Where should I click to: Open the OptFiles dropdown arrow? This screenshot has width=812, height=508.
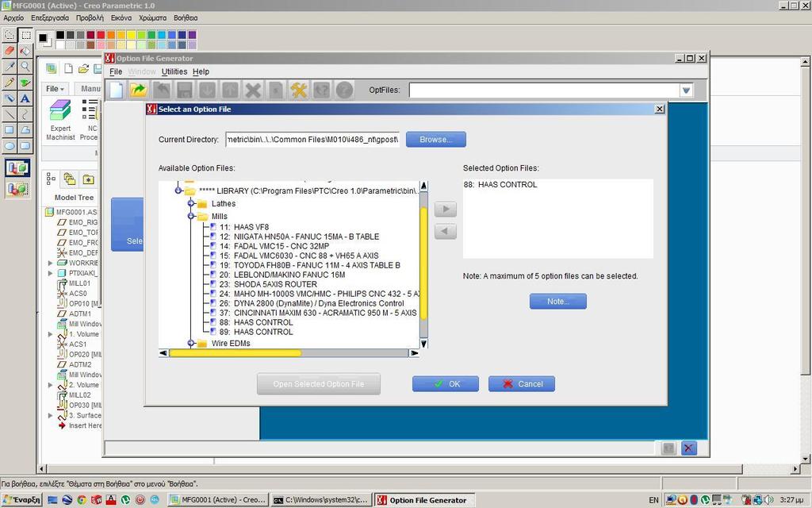click(x=686, y=90)
